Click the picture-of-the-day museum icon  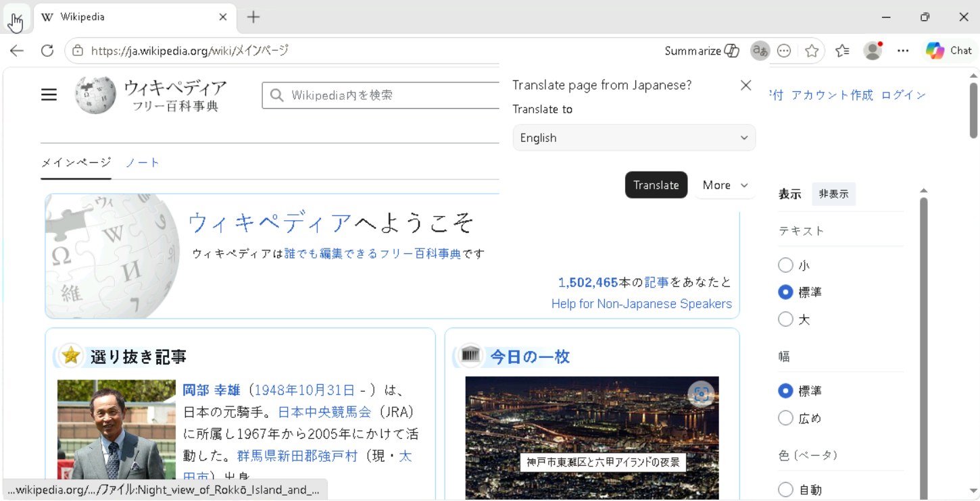click(x=470, y=354)
